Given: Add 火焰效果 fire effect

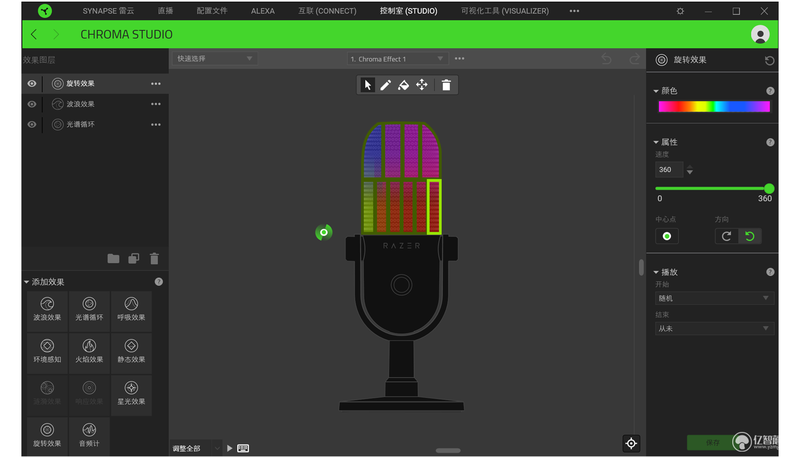Looking at the screenshot, I should click(x=89, y=351).
